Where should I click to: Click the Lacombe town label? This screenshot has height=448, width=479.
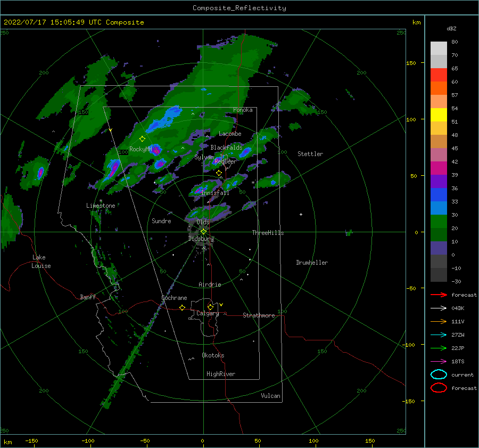(x=230, y=134)
